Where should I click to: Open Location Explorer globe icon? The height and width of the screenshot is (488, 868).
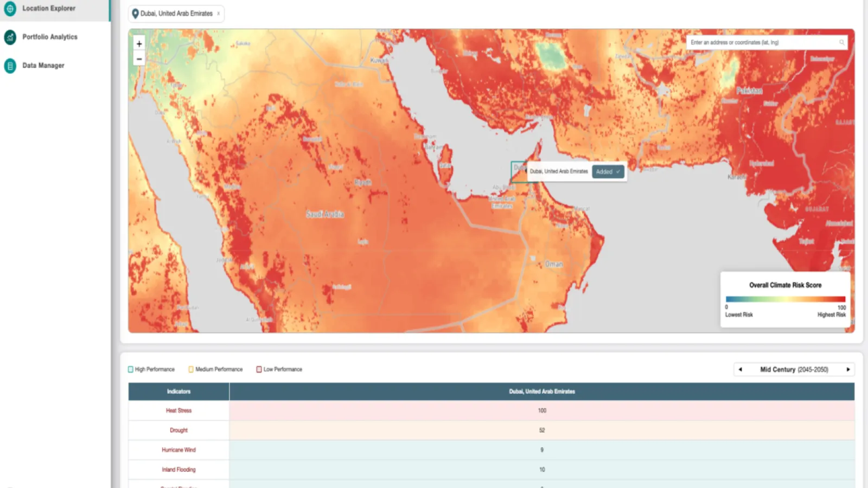coord(10,8)
